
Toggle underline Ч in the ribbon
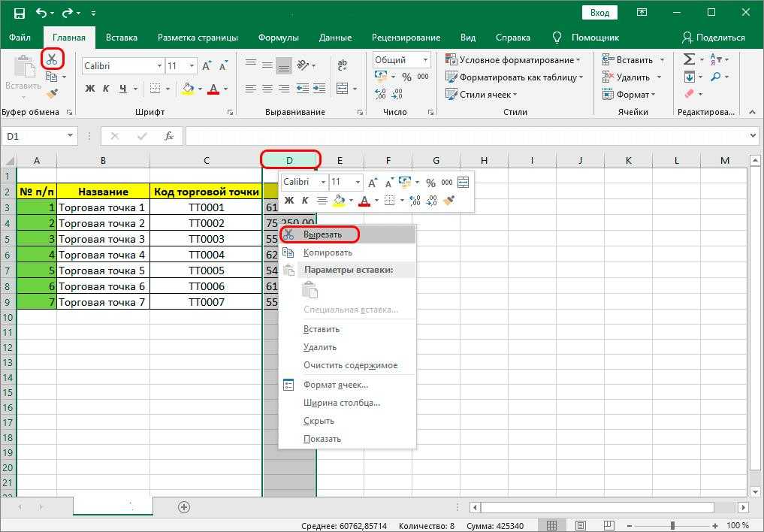coord(122,89)
